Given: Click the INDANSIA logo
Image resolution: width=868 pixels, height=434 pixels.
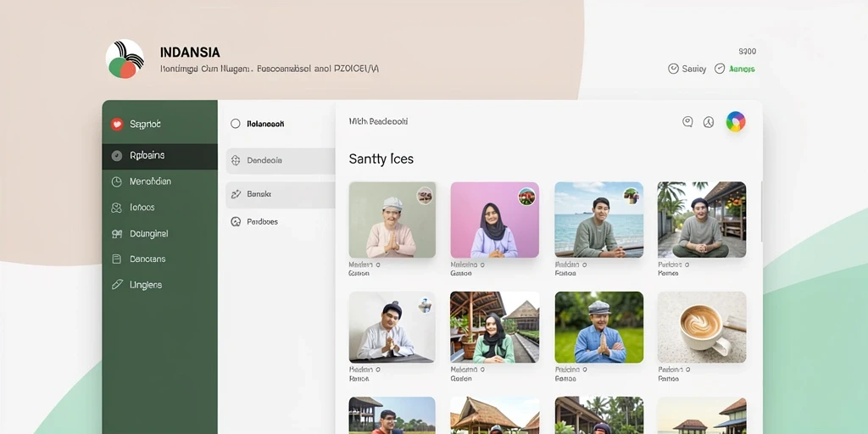Looking at the screenshot, I should tap(125, 58).
